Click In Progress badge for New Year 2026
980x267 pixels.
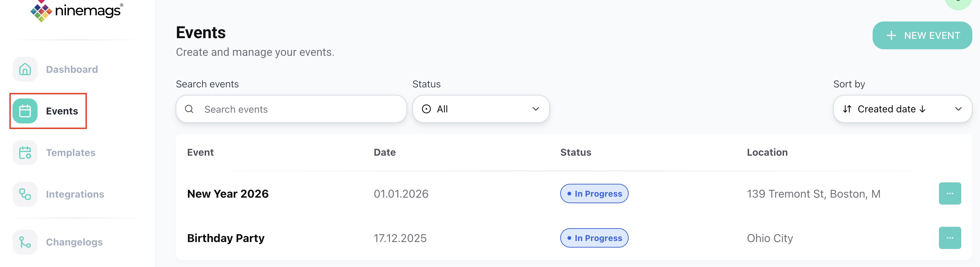(594, 194)
